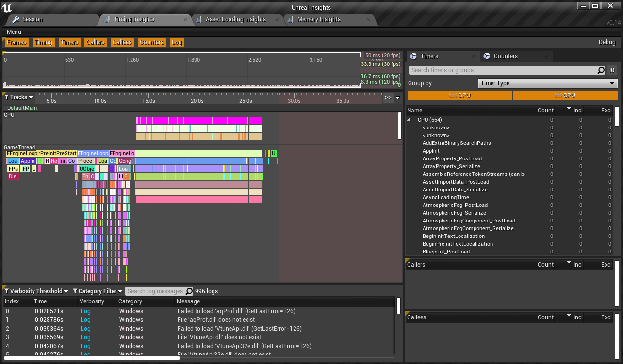This screenshot has width=623, height=364.
Task: Close the Timers panel tab
Action: point(473,56)
